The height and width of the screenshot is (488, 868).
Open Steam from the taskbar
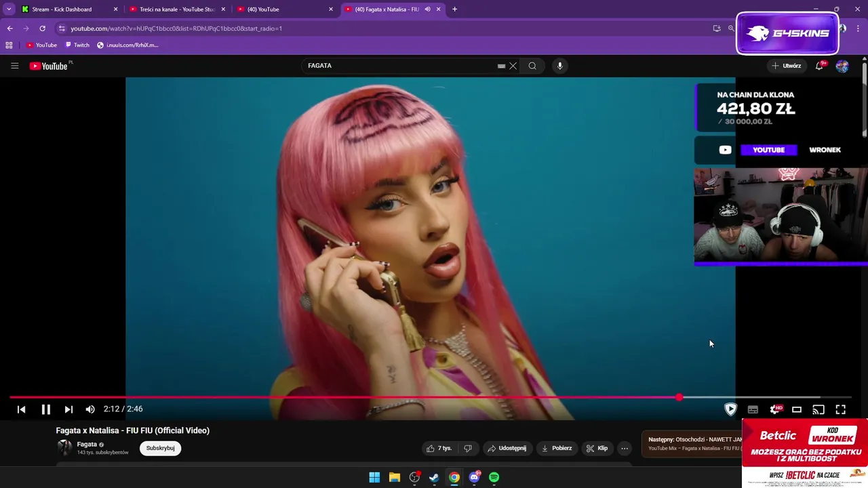434,478
